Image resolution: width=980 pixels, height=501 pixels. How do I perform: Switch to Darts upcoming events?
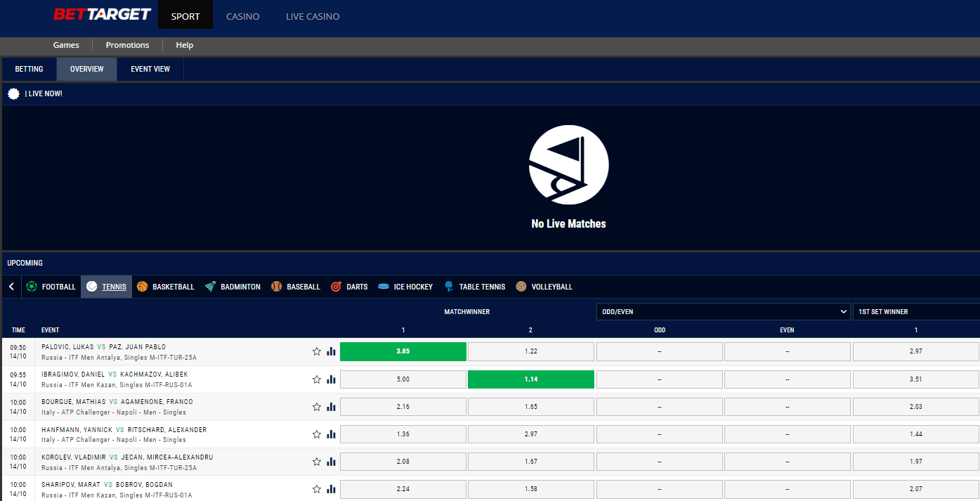tap(349, 287)
